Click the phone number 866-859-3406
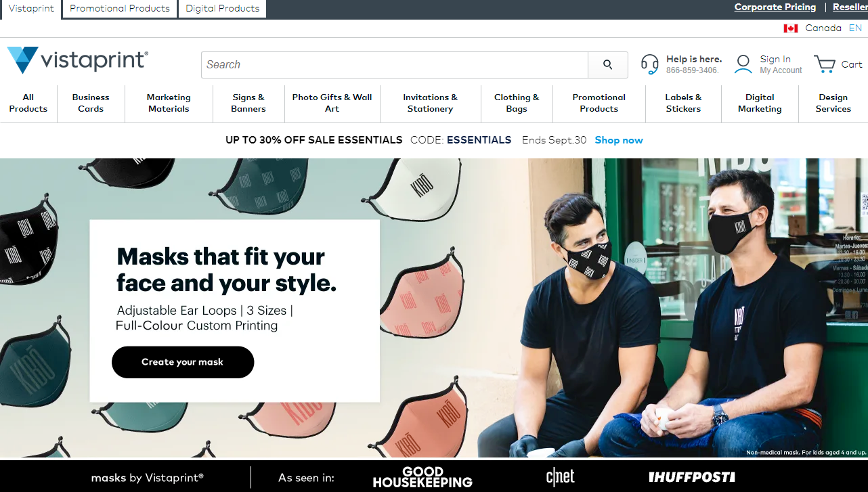The width and height of the screenshot is (868, 492). [x=692, y=70]
